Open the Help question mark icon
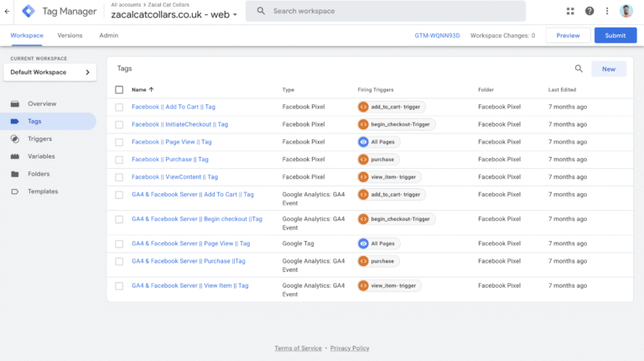 589,11
